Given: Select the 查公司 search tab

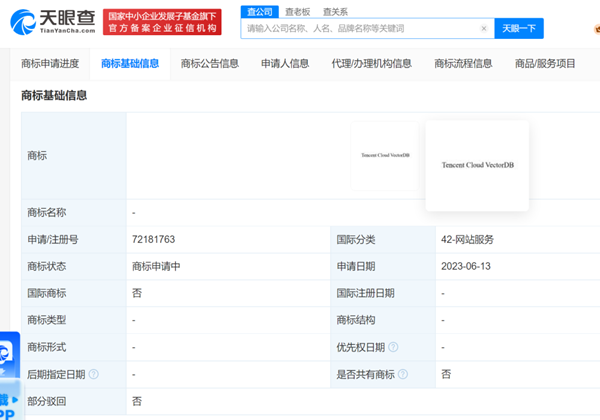Looking at the screenshot, I should tap(260, 11).
